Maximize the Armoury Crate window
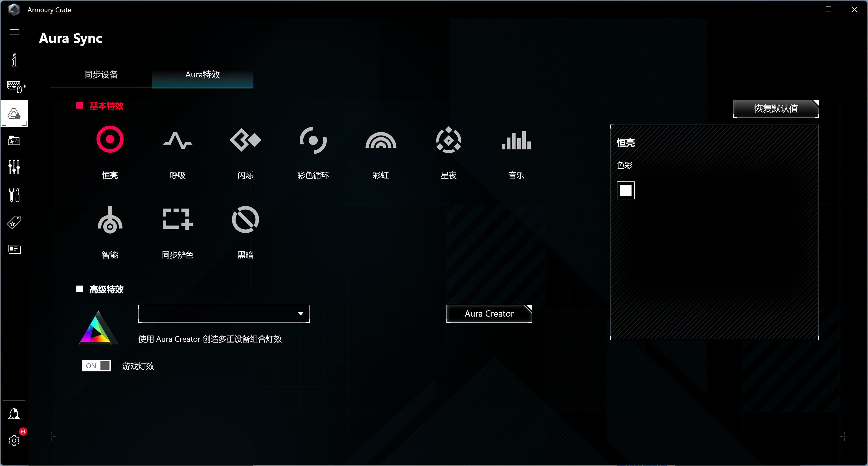868x466 pixels. click(x=828, y=9)
